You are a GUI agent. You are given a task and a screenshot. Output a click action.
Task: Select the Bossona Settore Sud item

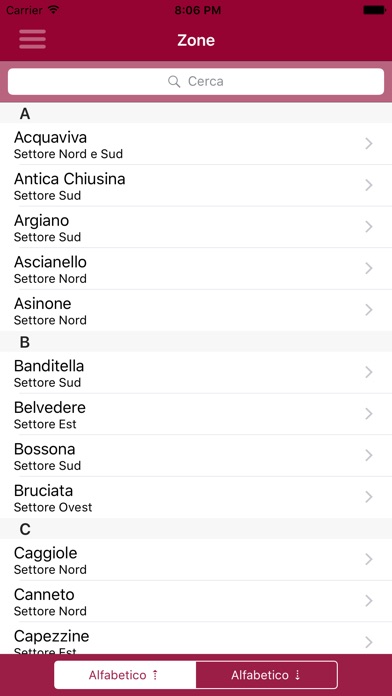coord(196,455)
